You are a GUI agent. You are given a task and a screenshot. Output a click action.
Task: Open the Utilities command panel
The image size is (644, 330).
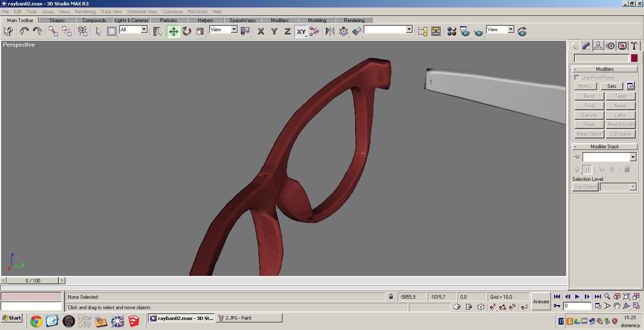click(634, 46)
